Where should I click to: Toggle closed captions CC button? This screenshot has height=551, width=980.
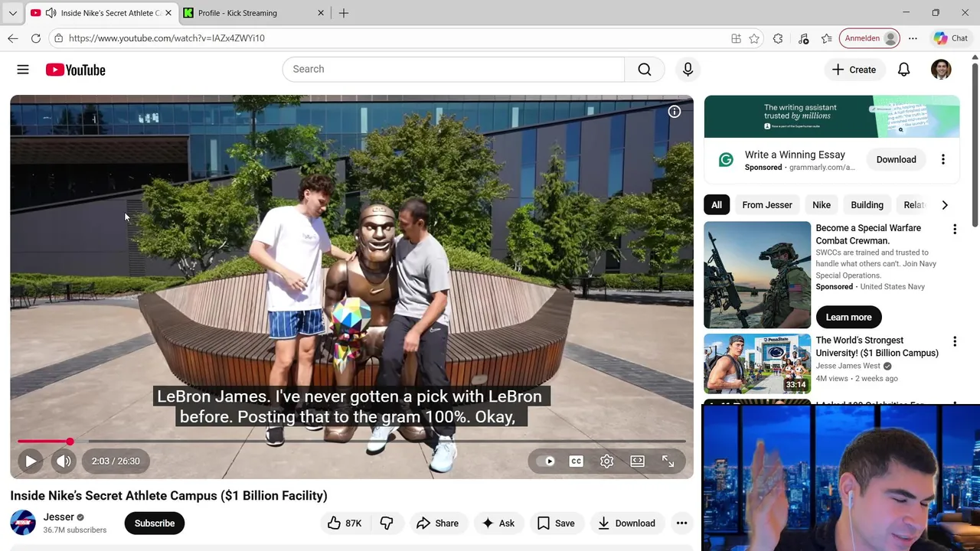pos(576,461)
